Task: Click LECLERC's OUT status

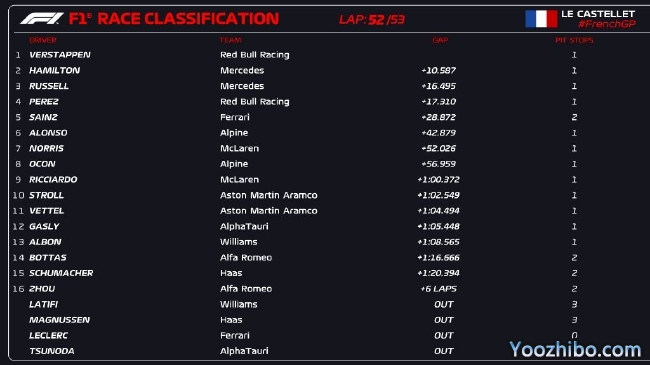Action: pos(444,336)
